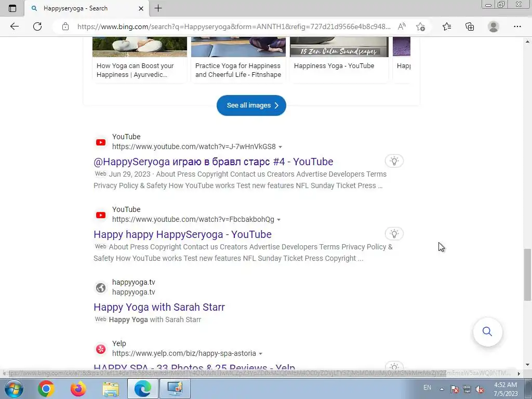Open How Yoga can Boost your Happiness image card
The width and height of the screenshot is (532, 399).
(x=139, y=60)
